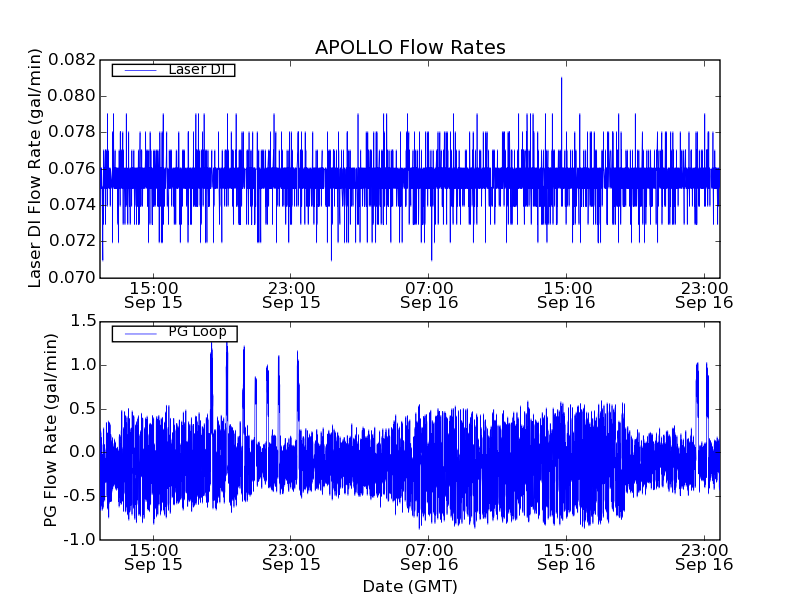The width and height of the screenshot is (800, 600).
Task: Click the 15:00 Sep 16 label under lower plot
Action: pos(567,557)
